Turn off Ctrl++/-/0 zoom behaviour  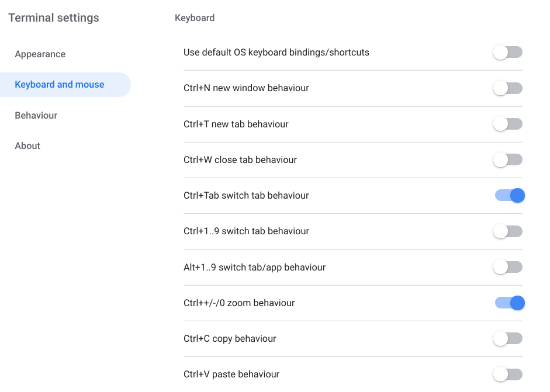coord(510,303)
